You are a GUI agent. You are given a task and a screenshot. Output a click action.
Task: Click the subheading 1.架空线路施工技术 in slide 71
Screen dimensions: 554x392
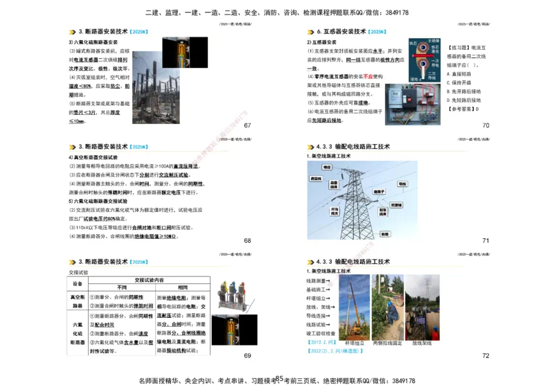[x=328, y=156]
